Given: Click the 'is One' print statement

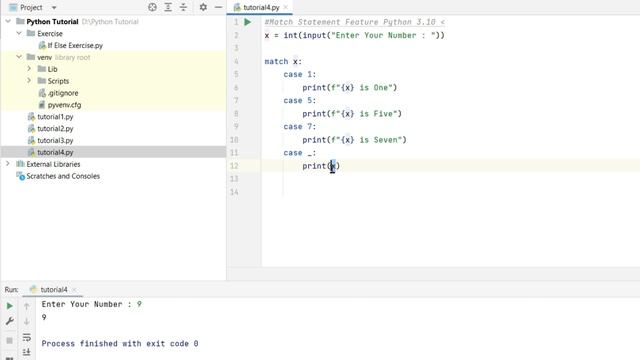Looking at the screenshot, I should point(349,87).
